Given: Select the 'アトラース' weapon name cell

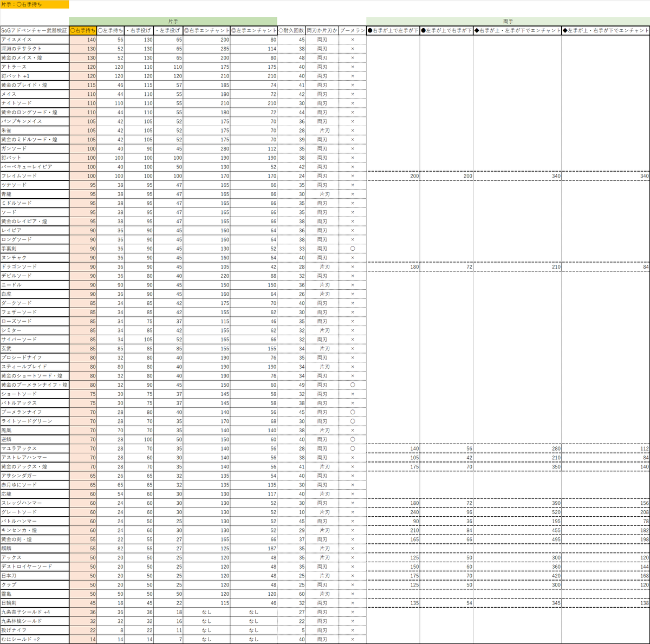Looking at the screenshot, I should click(x=35, y=67).
